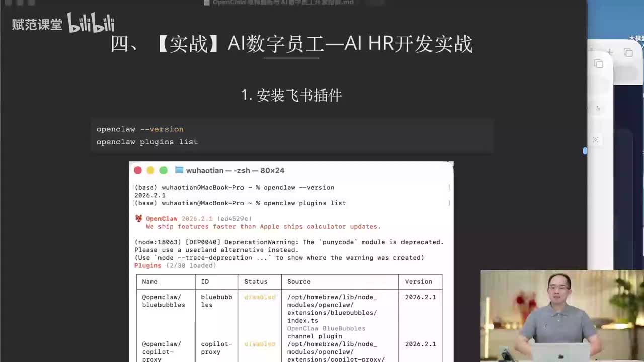This screenshot has width=644, height=362.
Task: Click the green zoom button of the terminal window
Action: click(x=164, y=170)
